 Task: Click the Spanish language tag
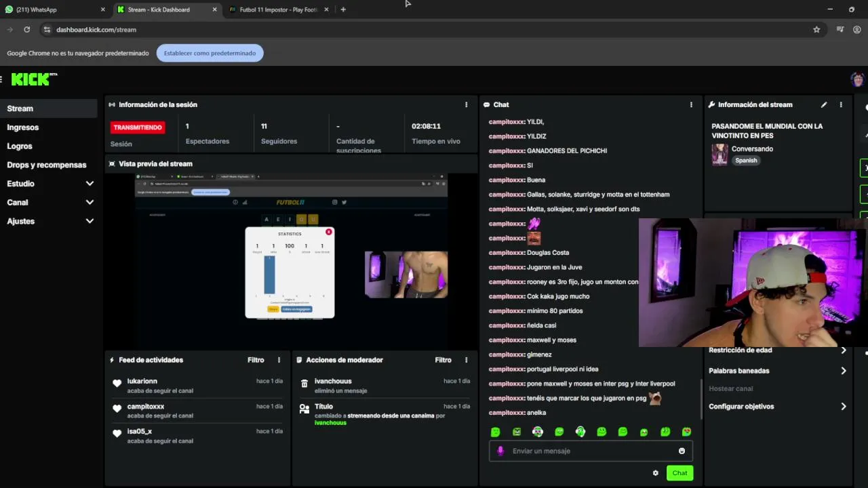point(746,161)
